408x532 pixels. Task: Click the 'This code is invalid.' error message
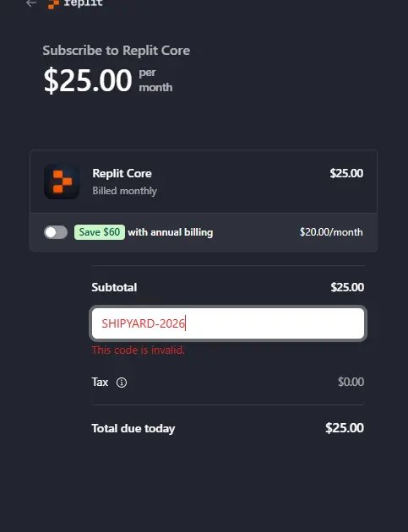[139, 350]
